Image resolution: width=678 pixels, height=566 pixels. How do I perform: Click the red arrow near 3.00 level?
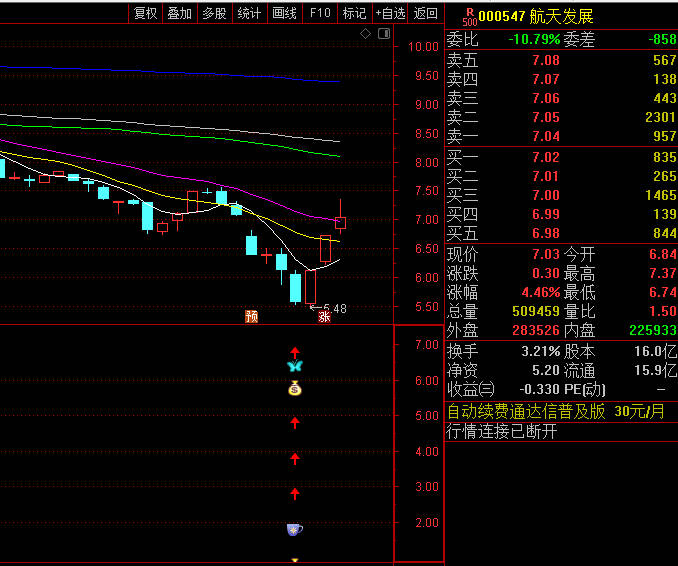(x=295, y=493)
